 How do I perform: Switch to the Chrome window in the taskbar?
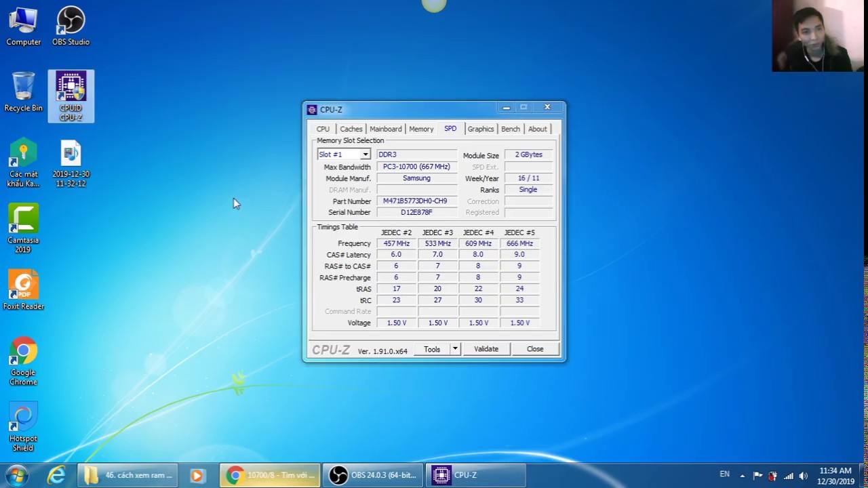click(x=269, y=475)
